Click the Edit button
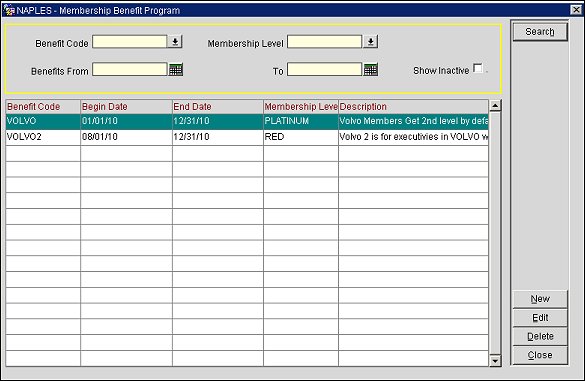Viewport: 585px width, 381px height. coord(540,318)
